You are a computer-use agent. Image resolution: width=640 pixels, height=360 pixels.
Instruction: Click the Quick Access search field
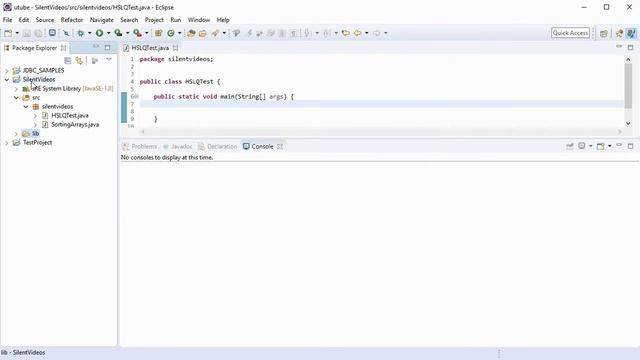click(570, 33)
